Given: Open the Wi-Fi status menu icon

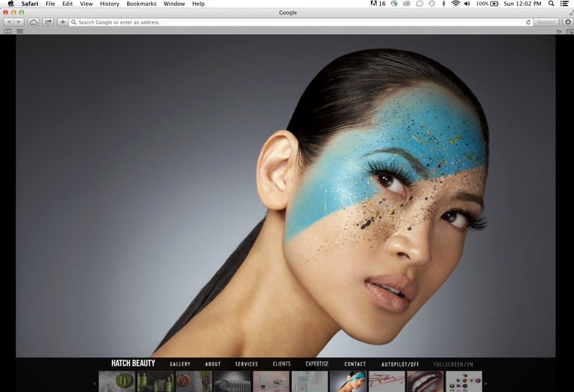Looking at the screenshot, I should pos(455,4).
